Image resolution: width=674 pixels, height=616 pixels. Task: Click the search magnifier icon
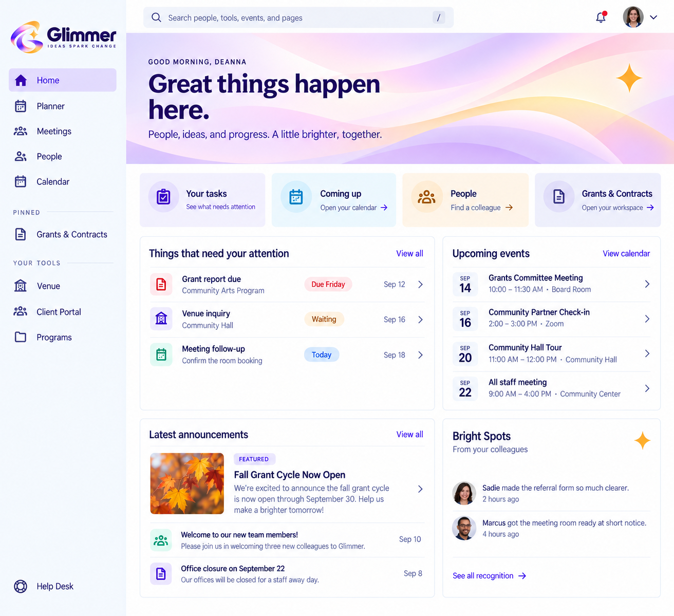tap(156, 17)
